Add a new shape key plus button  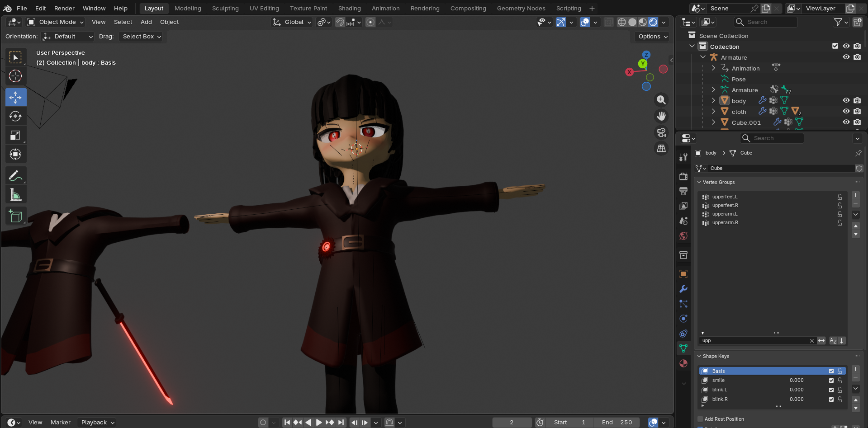coord(855,369)
